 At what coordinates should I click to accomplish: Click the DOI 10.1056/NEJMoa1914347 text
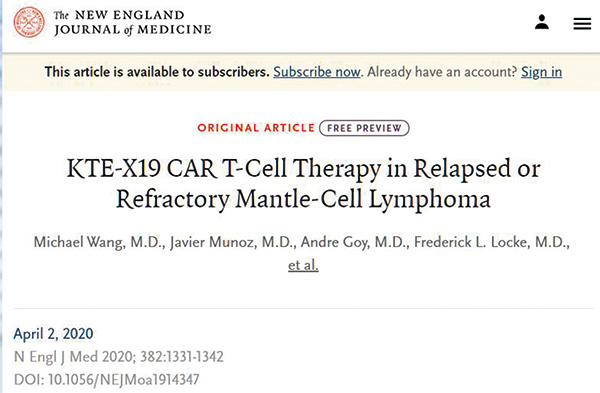pyautogui.click(x=106, y=380)
